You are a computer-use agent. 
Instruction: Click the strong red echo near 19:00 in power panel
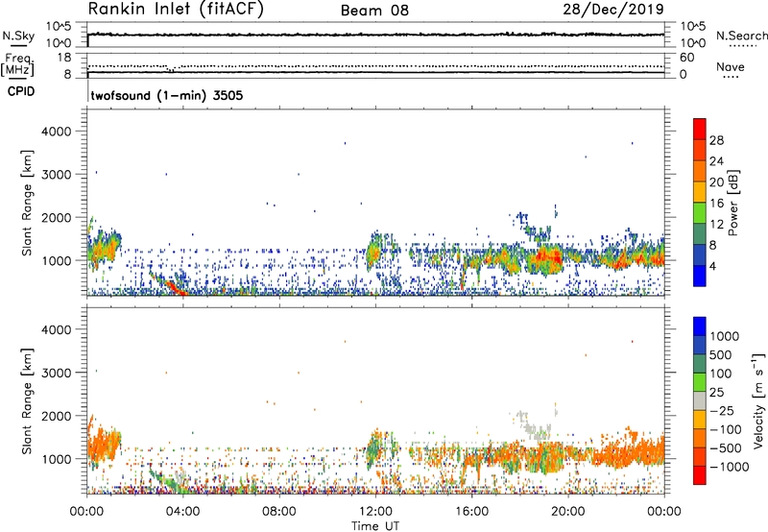tap(548, 257)
